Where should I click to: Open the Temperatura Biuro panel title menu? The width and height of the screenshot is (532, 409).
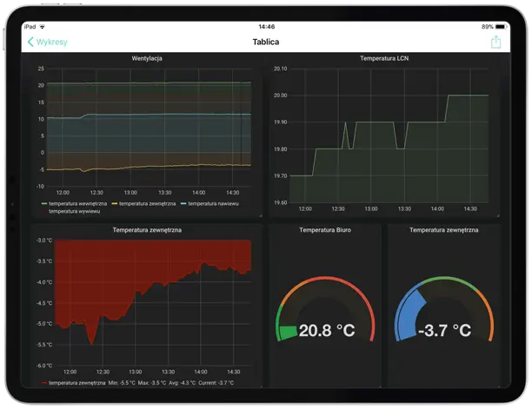[x=325, y=230]
